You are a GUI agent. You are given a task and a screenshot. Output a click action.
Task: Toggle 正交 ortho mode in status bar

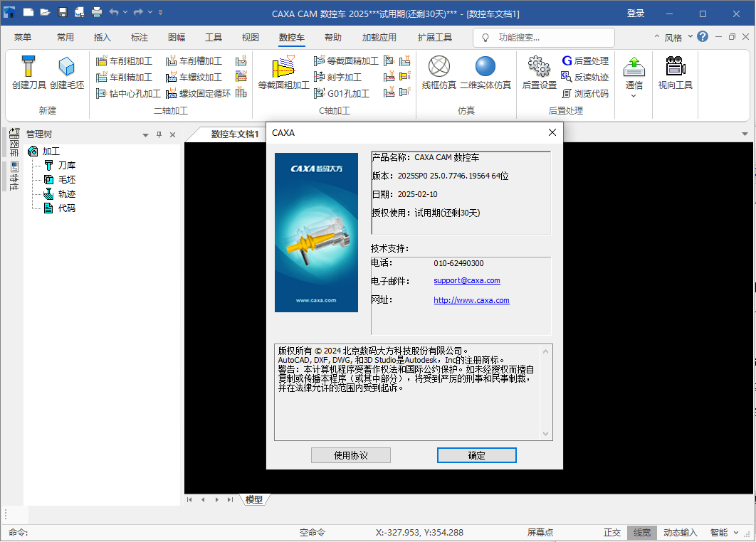click(612, 532)
